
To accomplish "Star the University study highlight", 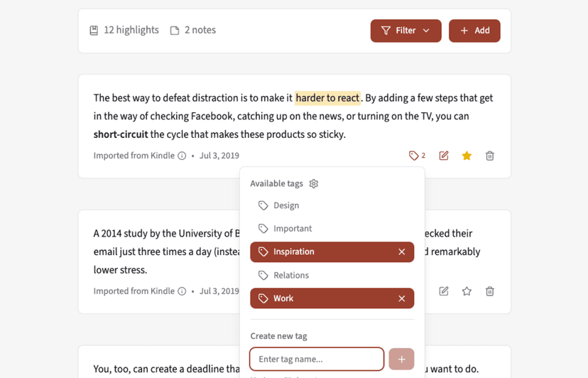I will [x=467, y=291].
